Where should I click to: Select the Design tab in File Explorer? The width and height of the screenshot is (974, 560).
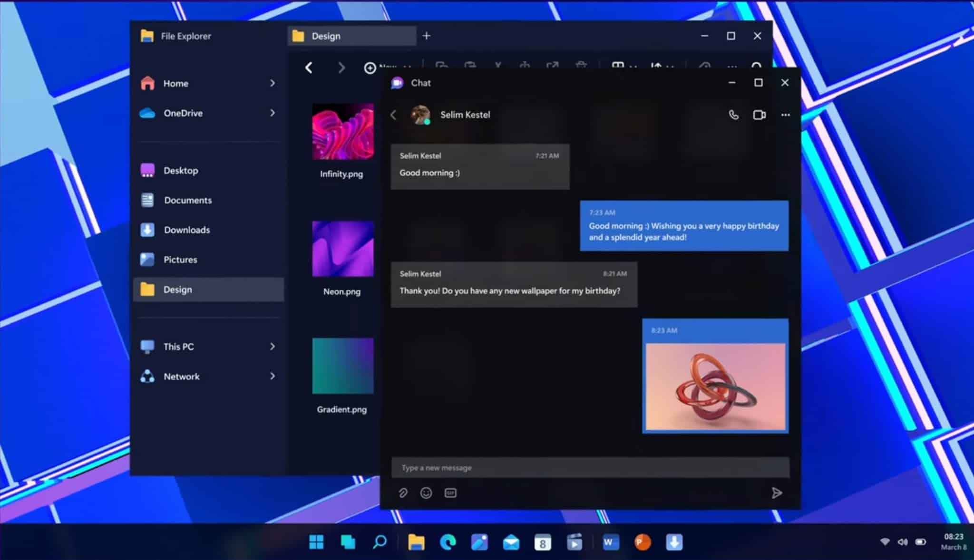coord(351,36)
